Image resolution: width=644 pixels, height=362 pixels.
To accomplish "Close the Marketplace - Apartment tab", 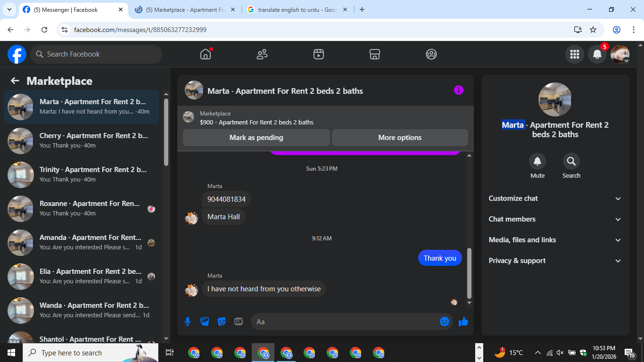I will (233, 9).
